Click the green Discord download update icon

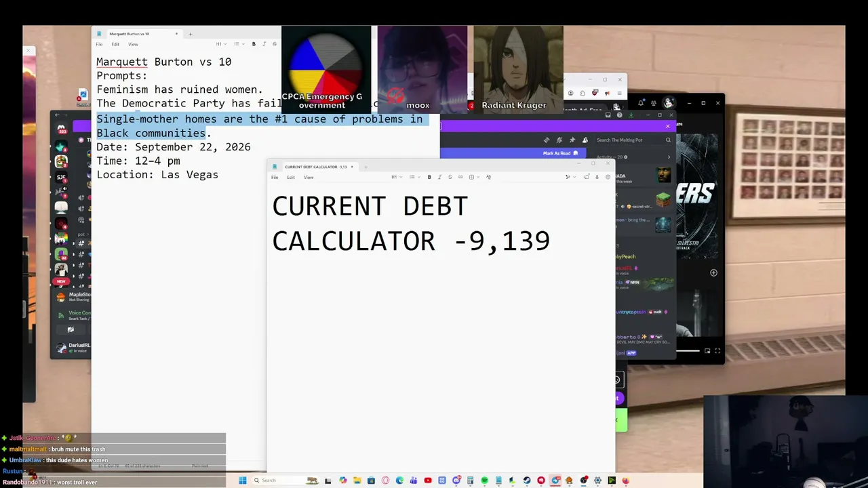[x=631, y=115]
